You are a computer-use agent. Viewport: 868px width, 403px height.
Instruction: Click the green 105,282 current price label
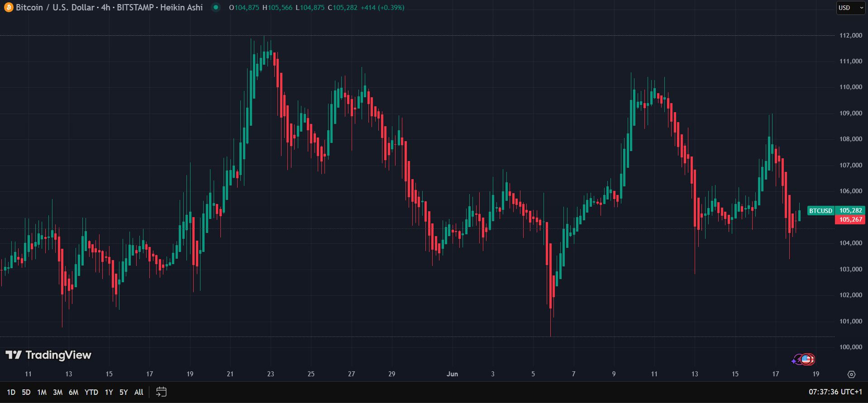850,211
